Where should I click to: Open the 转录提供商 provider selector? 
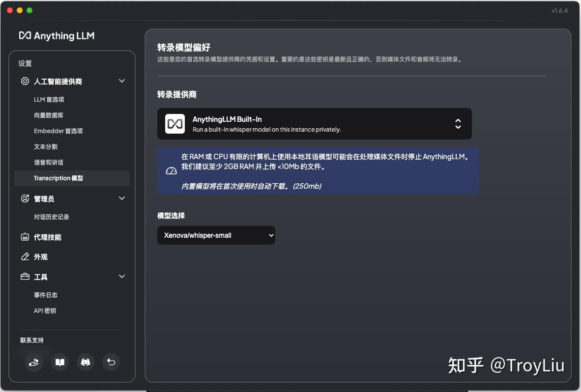pos(314,124)
